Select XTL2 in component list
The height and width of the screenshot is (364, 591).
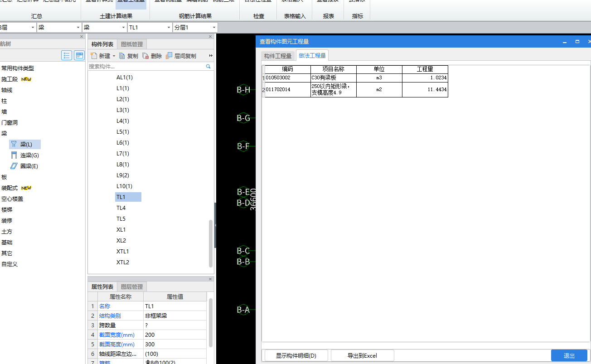(123, 262)
